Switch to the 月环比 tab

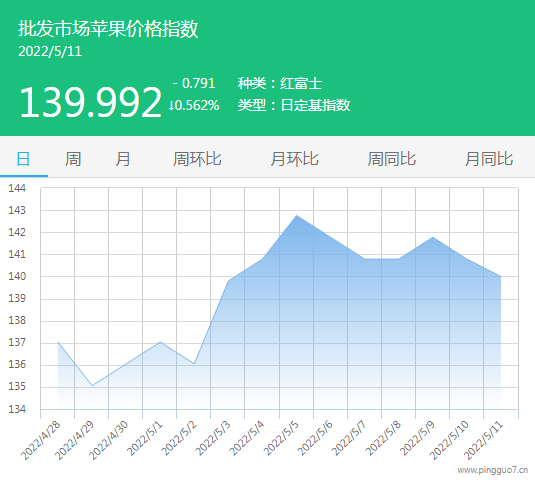pos(294,159)
